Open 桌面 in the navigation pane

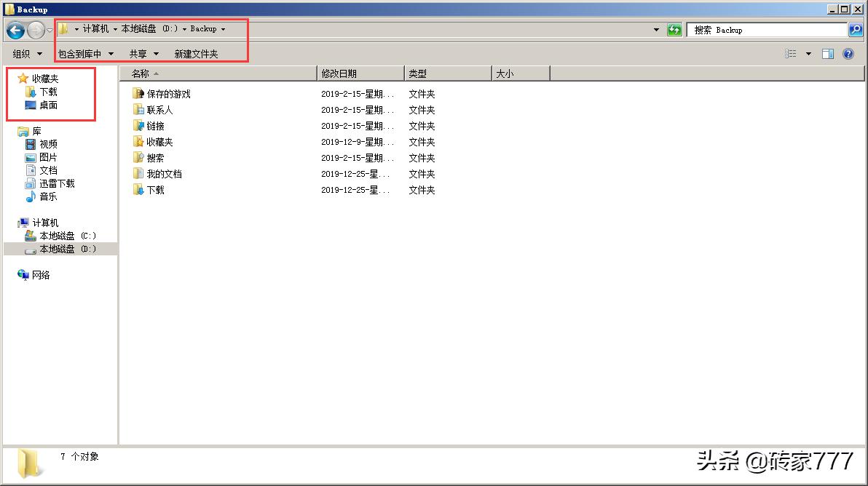click(x=48, y=105)
